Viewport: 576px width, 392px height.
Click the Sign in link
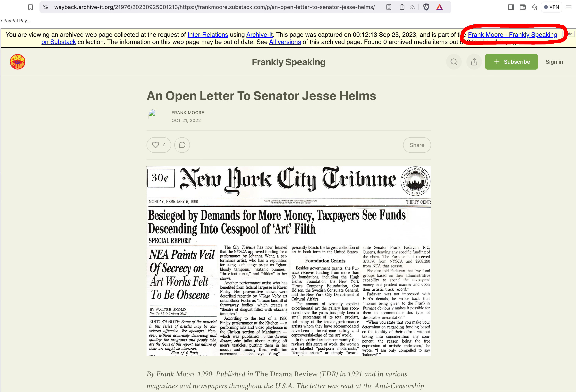pos(554,62)
